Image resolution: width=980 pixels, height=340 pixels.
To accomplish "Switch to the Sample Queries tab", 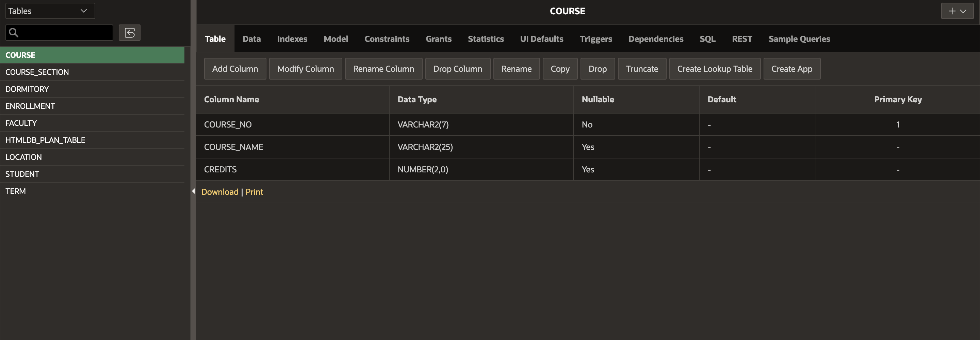I will 799,39.
